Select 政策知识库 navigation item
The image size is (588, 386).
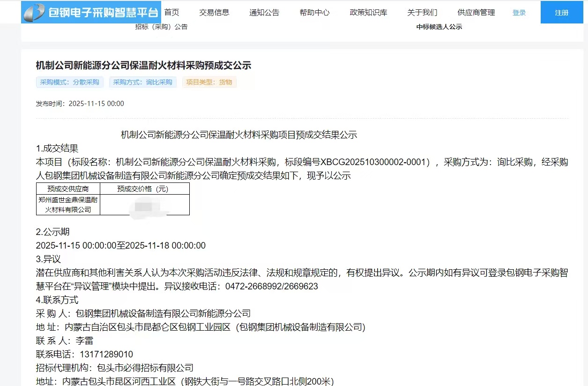coord(368,13)
